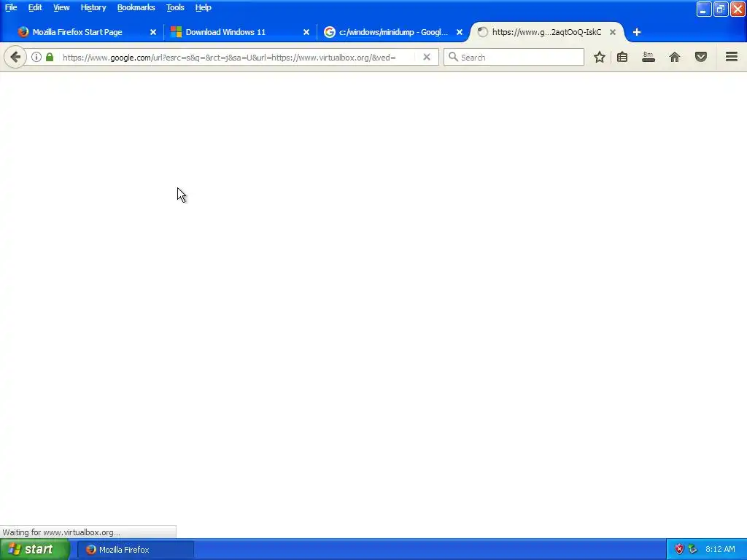Stop loading with the X in address bar

click(x=427, y=57)
